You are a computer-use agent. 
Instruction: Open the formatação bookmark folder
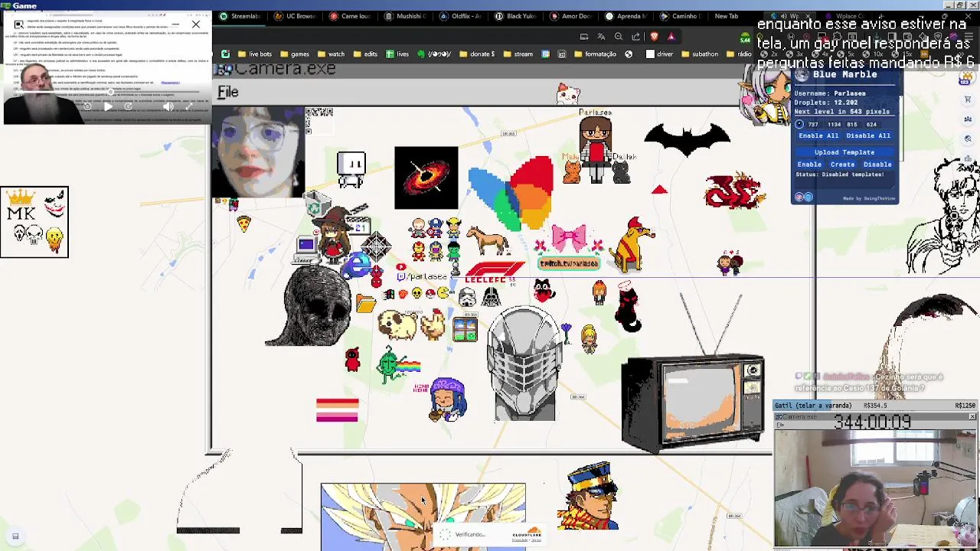point(595,54)
